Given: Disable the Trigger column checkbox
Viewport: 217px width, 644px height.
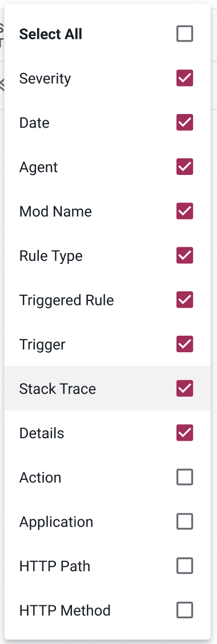Looking at the screenshot, I should (184, 344).
